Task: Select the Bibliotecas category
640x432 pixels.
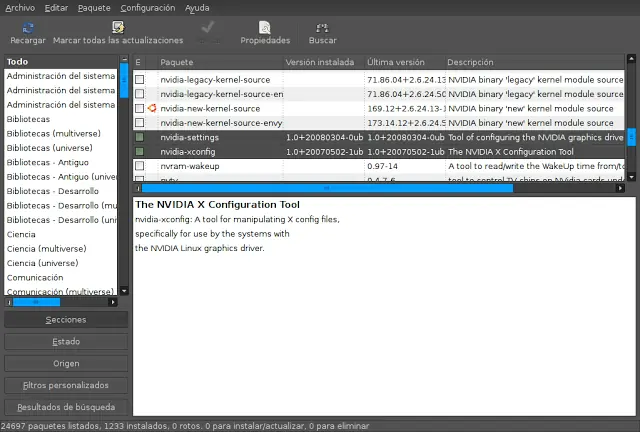Action: coord(61,119)
